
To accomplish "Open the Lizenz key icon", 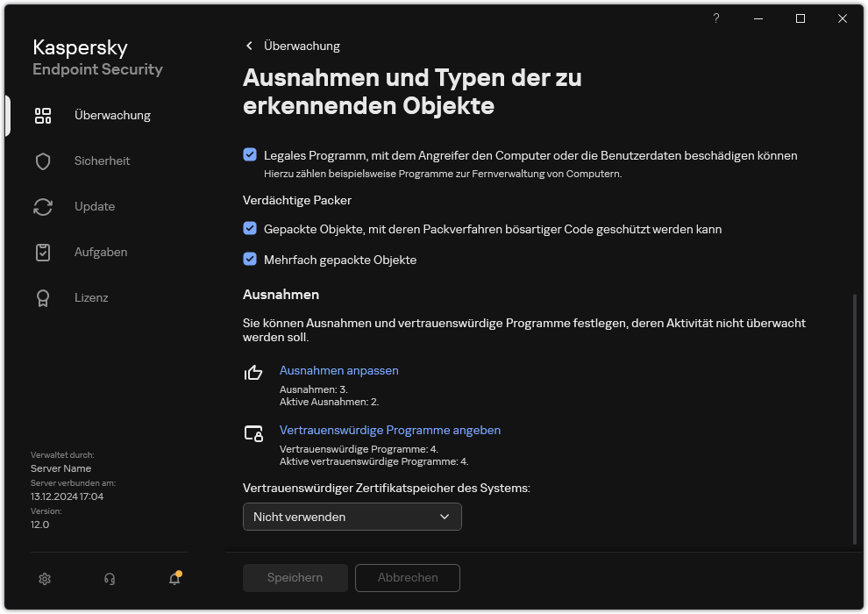I will point(43,297).
